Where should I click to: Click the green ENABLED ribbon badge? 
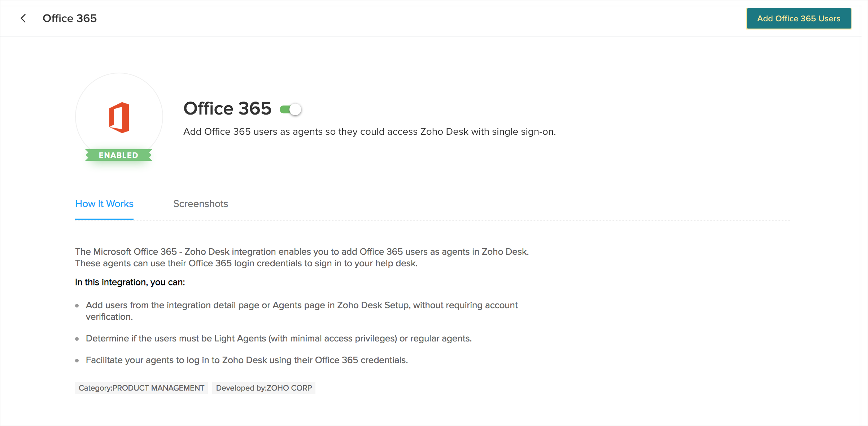click(x=118, y=155)
